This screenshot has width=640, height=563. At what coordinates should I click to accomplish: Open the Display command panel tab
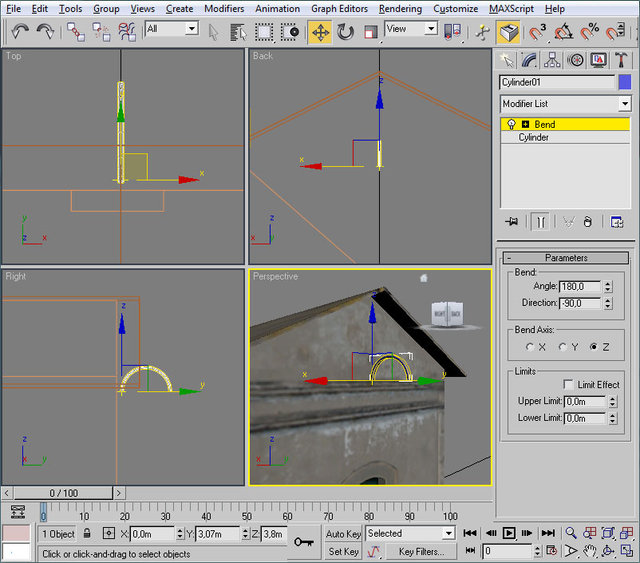pos(599,60)
